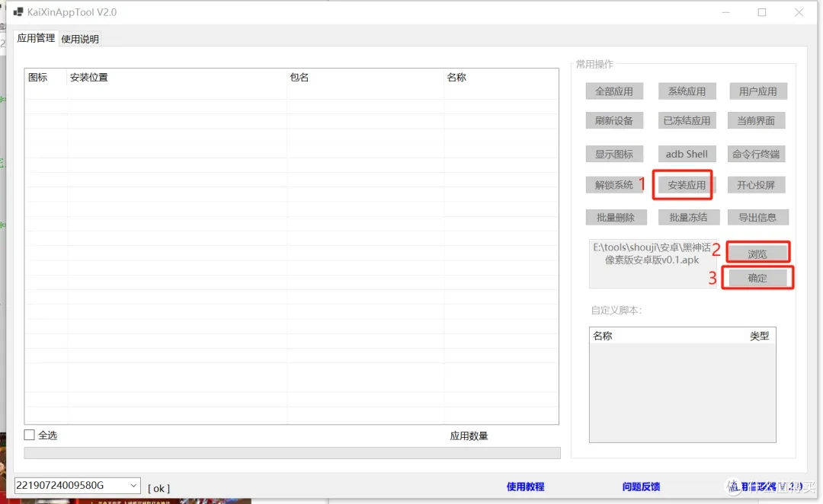Click the 批量删除 button
Image resolution: width=823 pixels, height=504 pixels.
click(616, 217)
